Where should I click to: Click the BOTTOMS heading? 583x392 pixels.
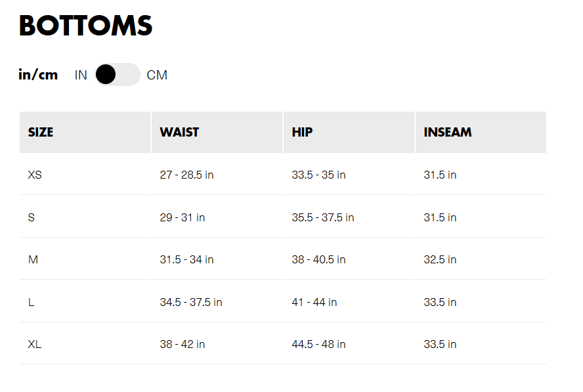tap(86, 26)
